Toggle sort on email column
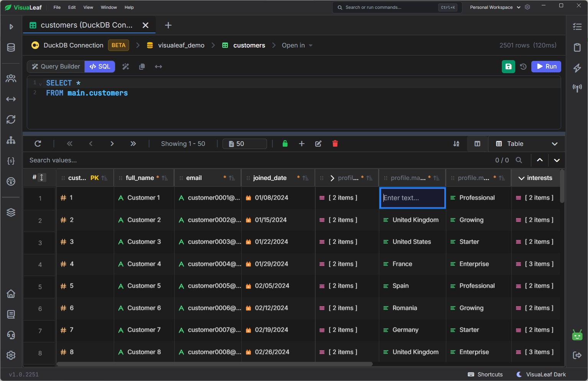The width and height of the screenshot is (588, 381). click(x=232, y=178)
